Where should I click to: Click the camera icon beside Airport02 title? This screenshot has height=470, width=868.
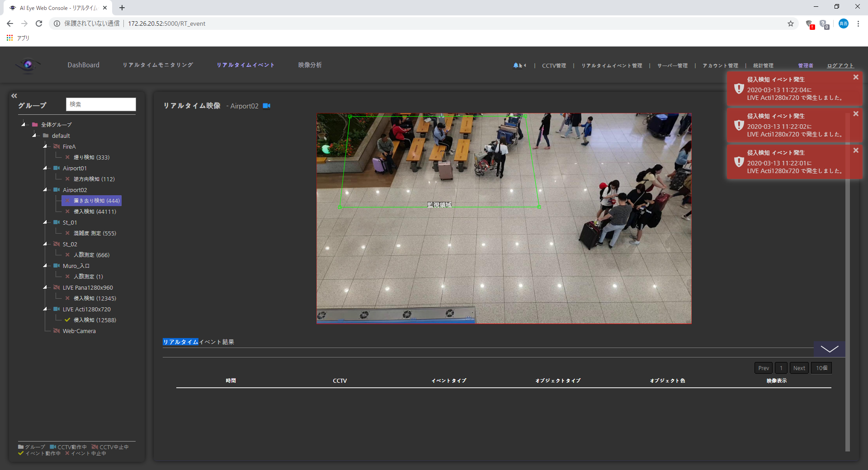[267, 106]
